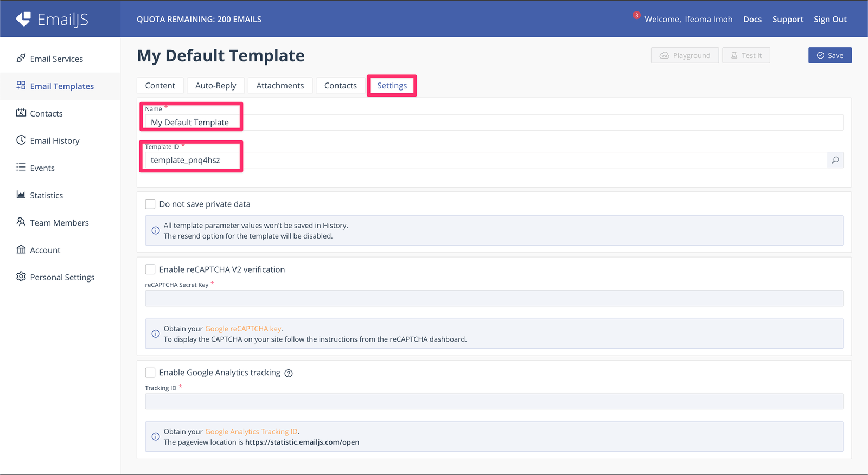Open the Google reCAPTCHA key link
This screenshot has height=475, width=868.
pos(243,329)
